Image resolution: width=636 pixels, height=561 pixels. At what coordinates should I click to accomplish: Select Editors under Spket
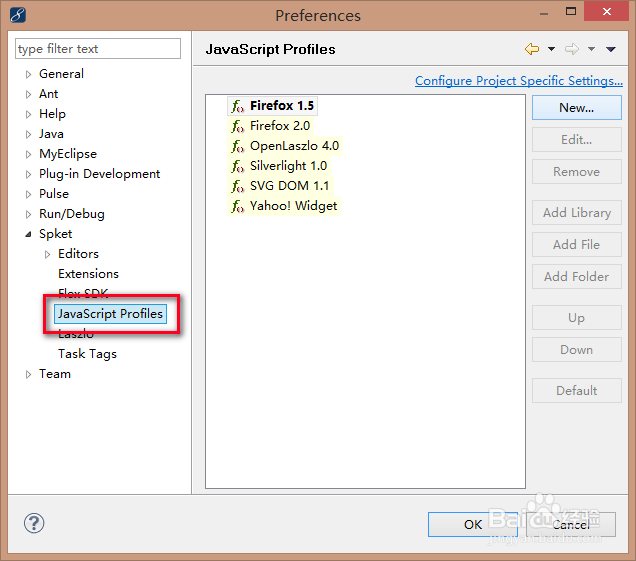point(78,254)
